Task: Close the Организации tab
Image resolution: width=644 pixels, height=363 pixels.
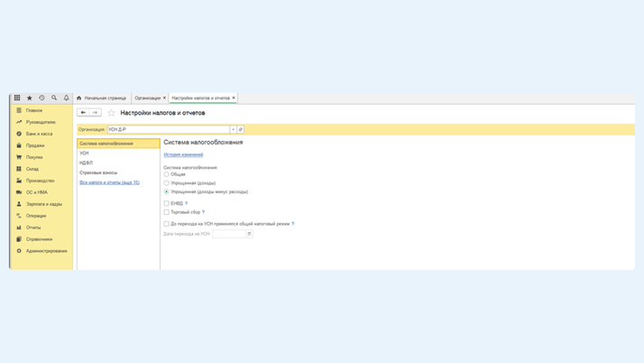Action: coord(165,98)
